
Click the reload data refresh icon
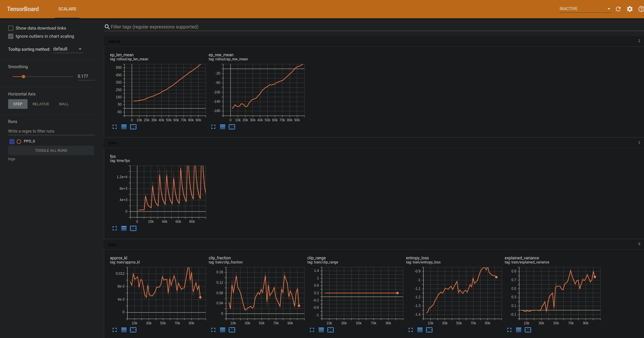coord(618,9)
